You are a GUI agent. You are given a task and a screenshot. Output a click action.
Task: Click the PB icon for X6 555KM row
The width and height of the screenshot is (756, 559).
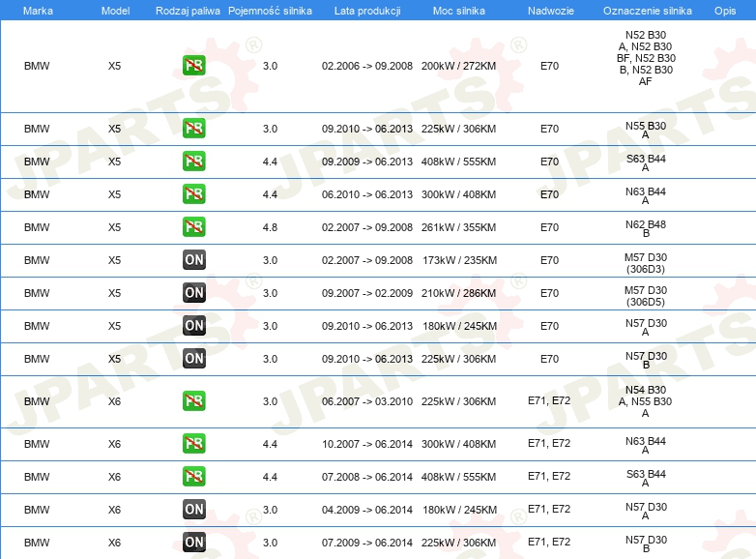[193, 477]
